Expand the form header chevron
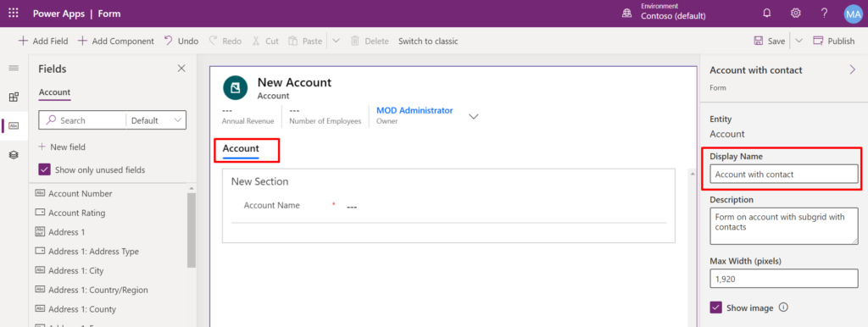868x327 pixels. [x=473, y=116]
